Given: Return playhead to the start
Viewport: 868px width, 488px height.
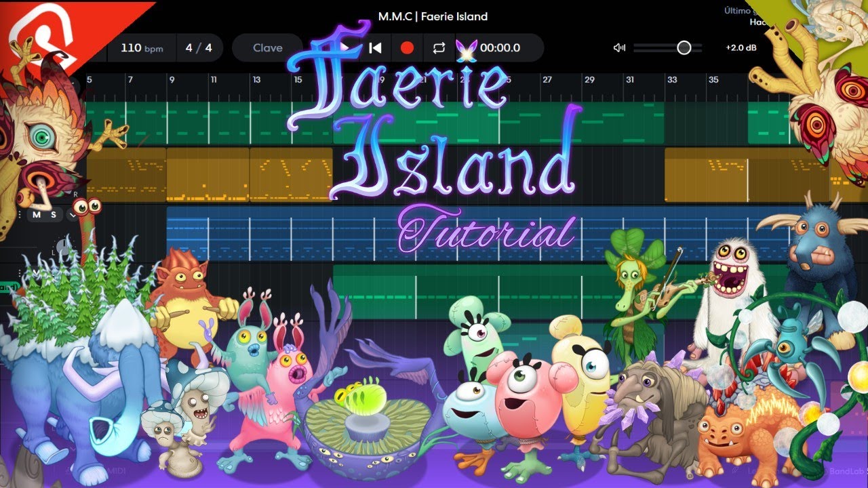Looking at the screenshot, I should click(x=375, y=48).
